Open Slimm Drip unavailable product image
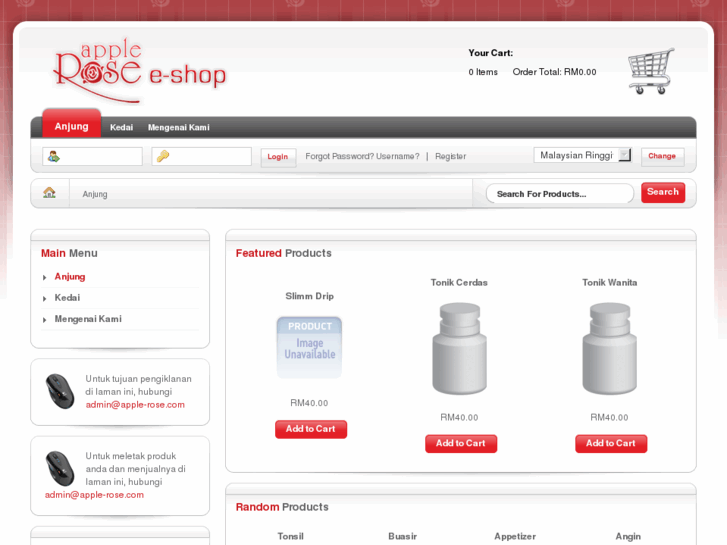 click(309, 347)
